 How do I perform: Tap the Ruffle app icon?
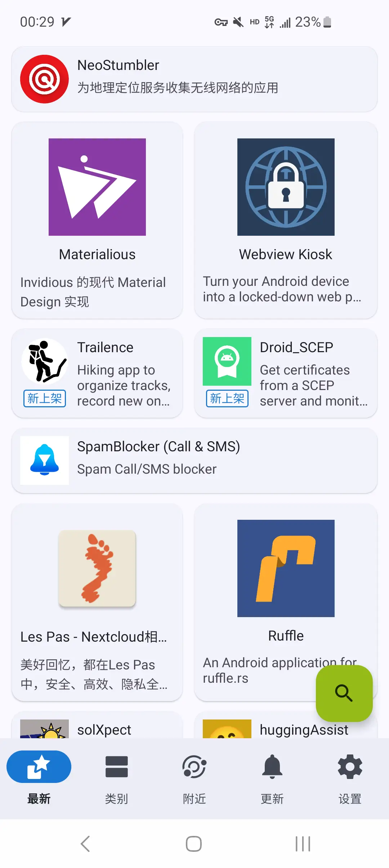coord(286,568)
